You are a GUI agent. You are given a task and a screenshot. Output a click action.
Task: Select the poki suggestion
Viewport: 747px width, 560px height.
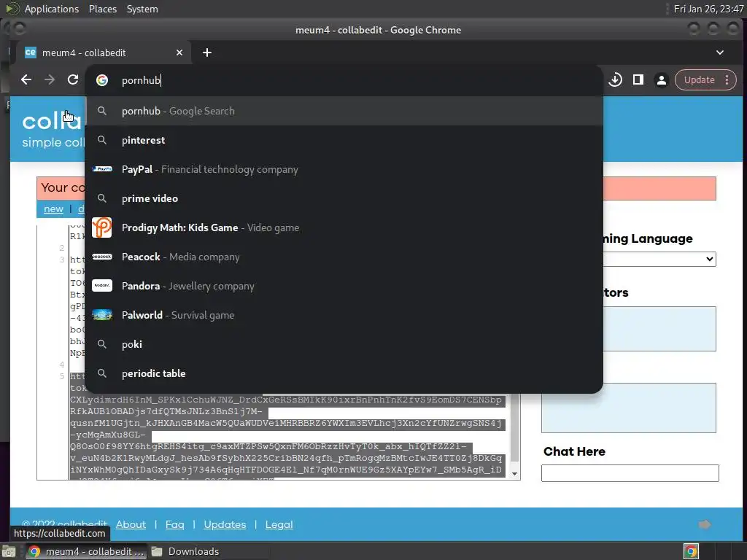tap(344, 344)
